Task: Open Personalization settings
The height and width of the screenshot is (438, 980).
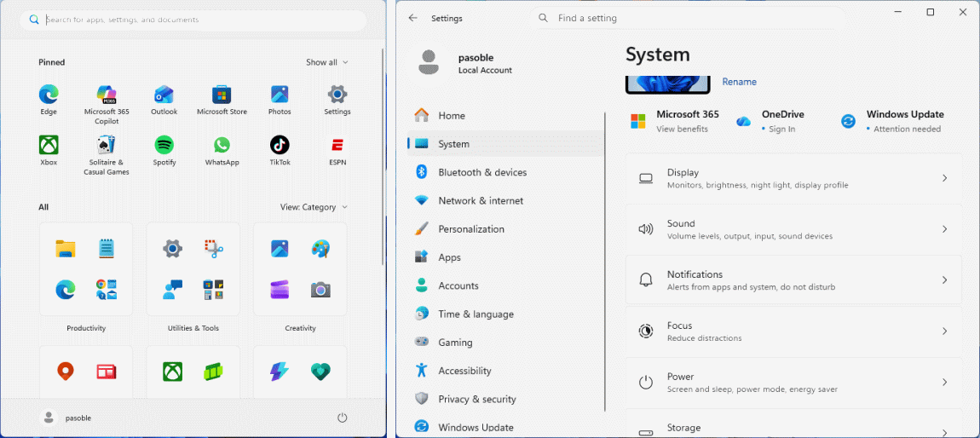Action: coord(505,229)
